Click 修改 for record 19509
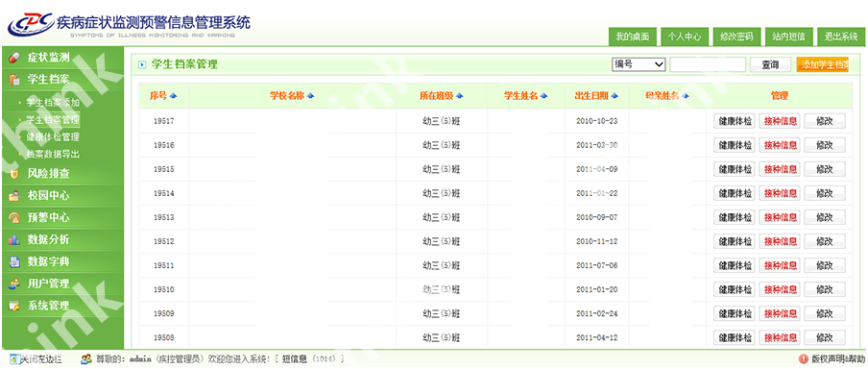The width and height of the screenshot is (868, 369). point(825,314)
